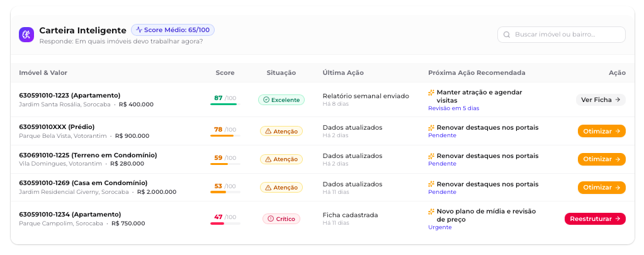Click the Imóvel & Valor column header
This screenshot has width=644, height=255.
(x=43, y=72)
